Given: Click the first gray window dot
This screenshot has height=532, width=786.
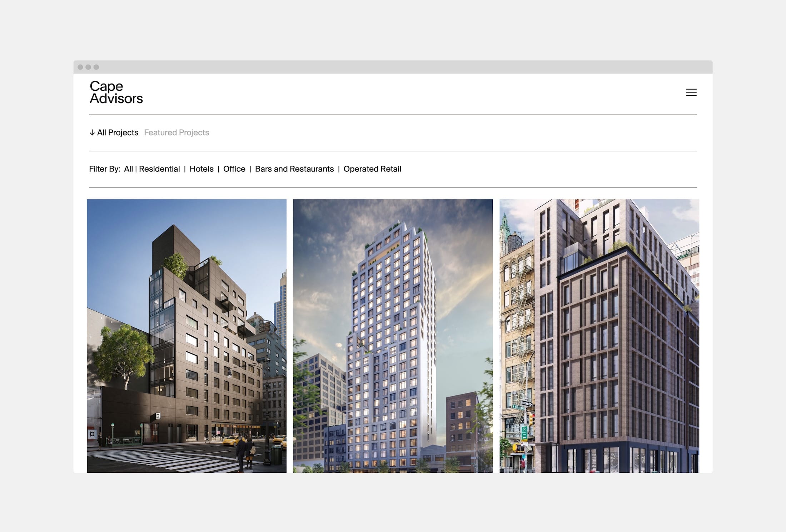Looking at the screenshot, I should (80, 67).
